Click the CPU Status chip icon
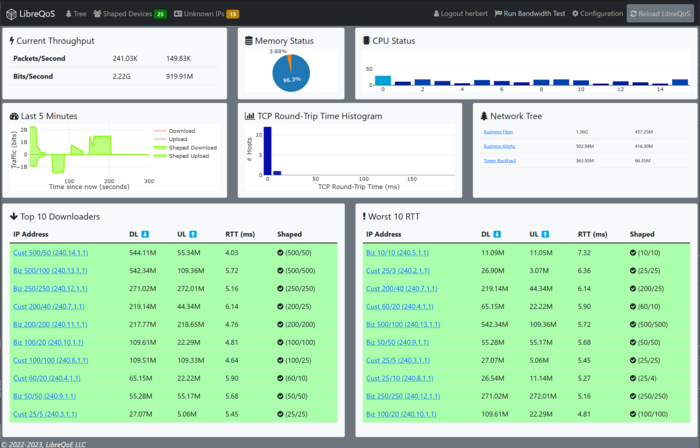This screenshot has height=448, width=700. [x=367, y=41]
